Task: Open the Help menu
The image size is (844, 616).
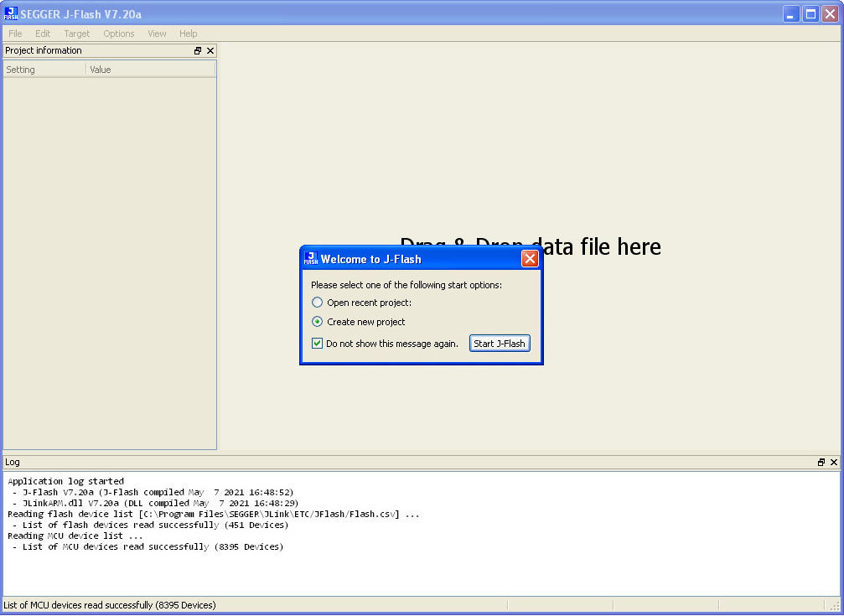Action: click(x=188, y=34)
